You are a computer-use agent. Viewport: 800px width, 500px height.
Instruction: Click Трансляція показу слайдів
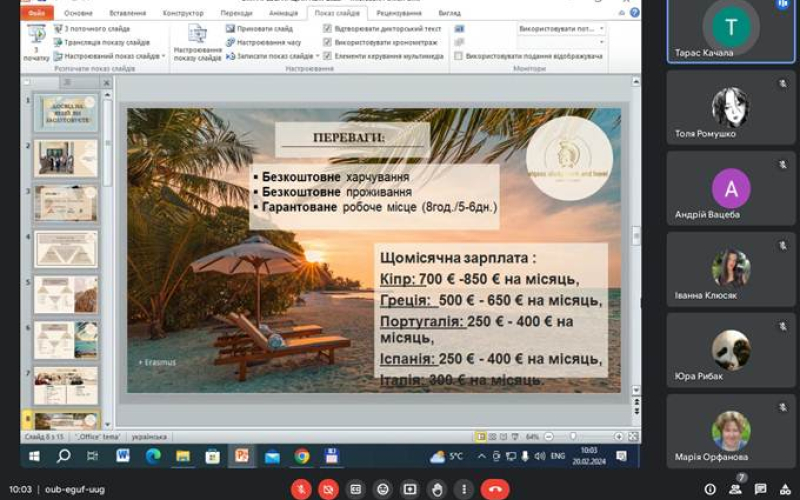(102, 42)
